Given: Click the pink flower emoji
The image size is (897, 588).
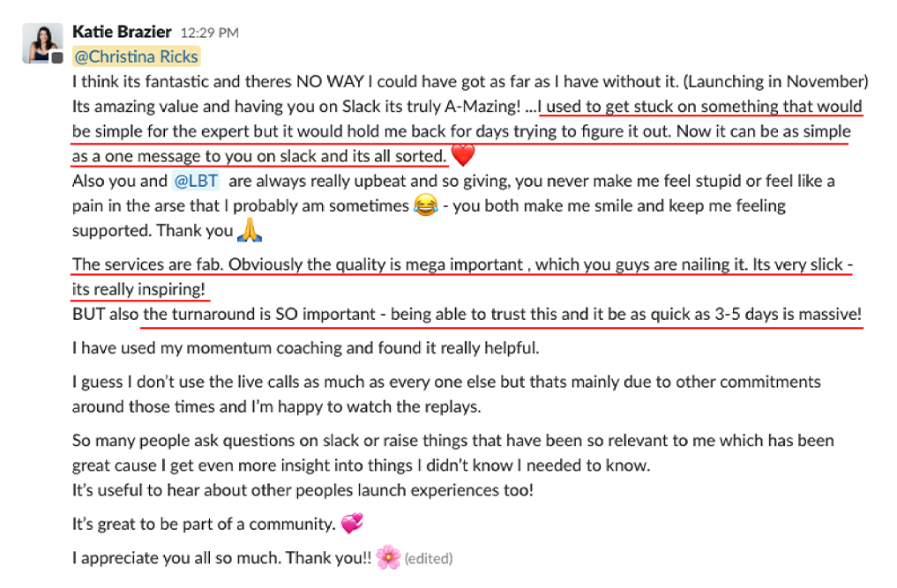Looking at the screenshot, I should coord(387,557).
